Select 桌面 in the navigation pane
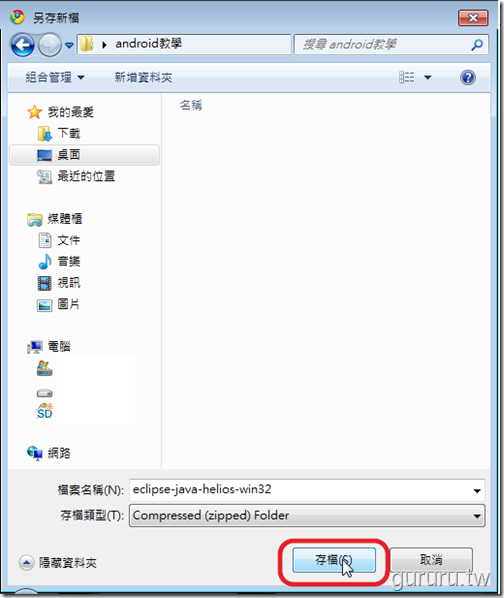This screenshot has width=504, height=598. 84,155
